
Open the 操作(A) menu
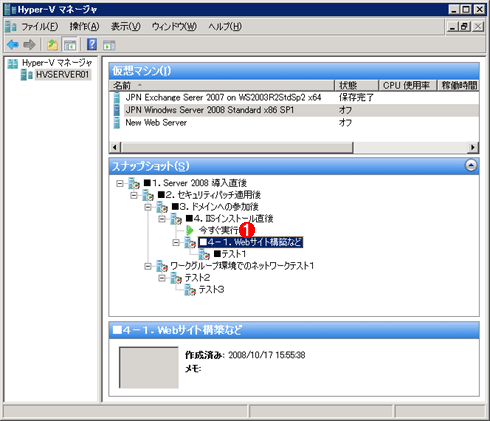tap(84, 26)
